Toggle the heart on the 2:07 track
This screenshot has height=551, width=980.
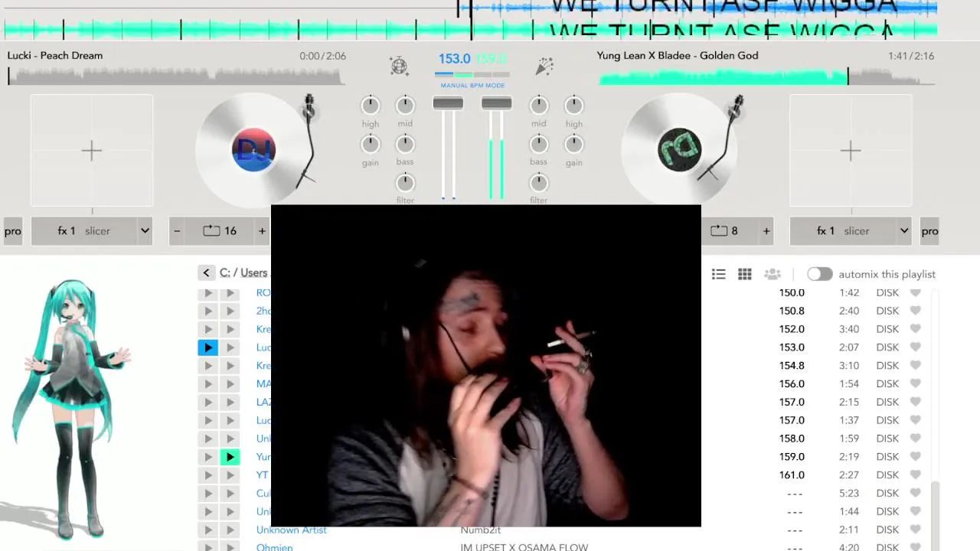[x=915, y=347]
